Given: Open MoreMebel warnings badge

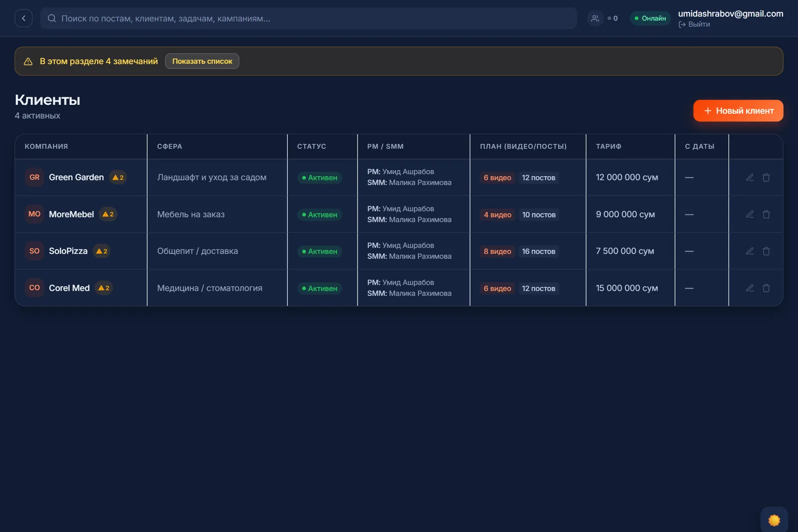Looking at the screenshot, I should [108, 214].
